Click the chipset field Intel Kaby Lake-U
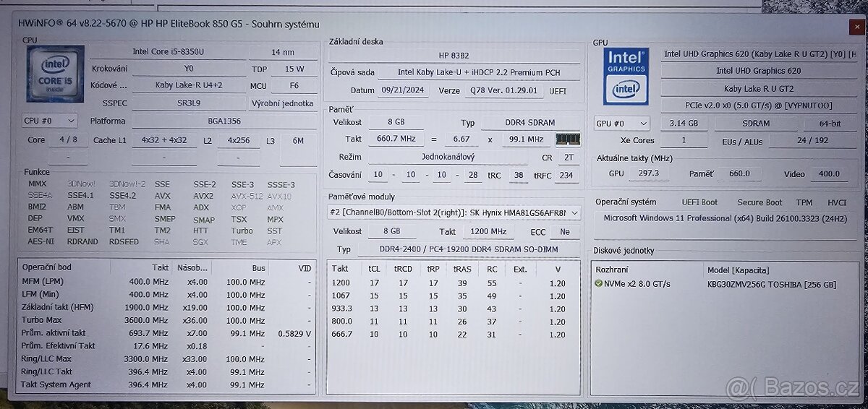This screenshot has width=868, height=409. click(x=480, y=72)
